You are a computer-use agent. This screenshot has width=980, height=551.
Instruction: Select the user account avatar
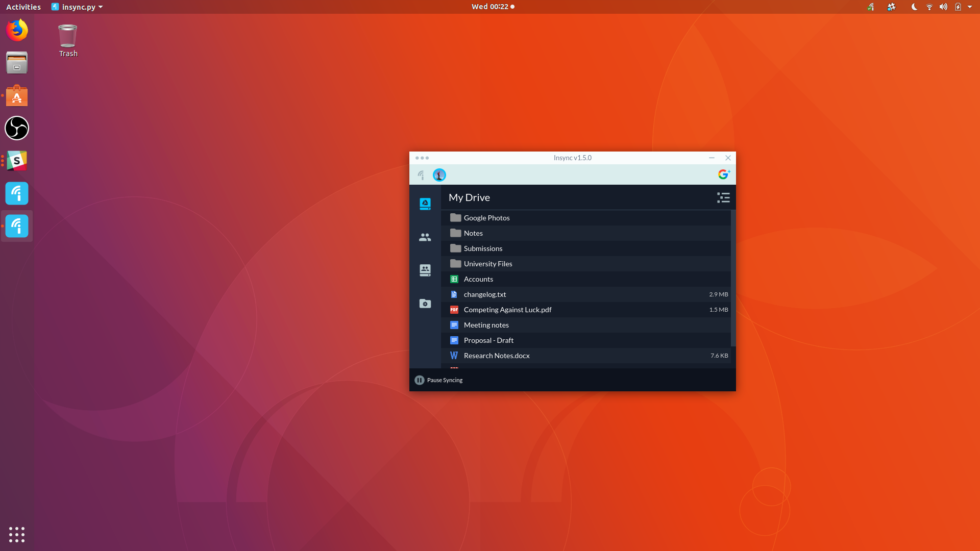(439, 175)
